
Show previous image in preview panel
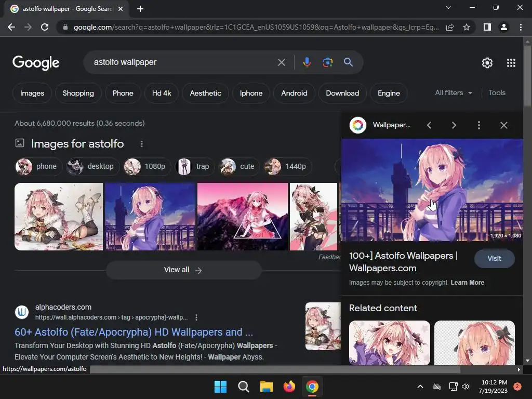pos(429,125)
